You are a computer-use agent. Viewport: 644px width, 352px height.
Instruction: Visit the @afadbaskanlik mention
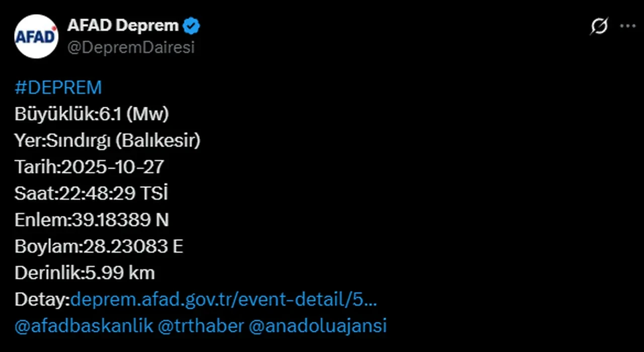[84, 326]
